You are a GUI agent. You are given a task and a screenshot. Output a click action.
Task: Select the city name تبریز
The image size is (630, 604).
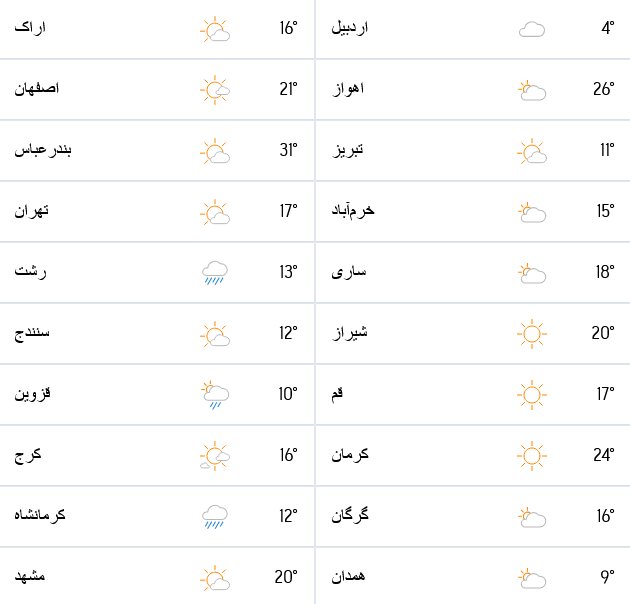click(347, 150)
